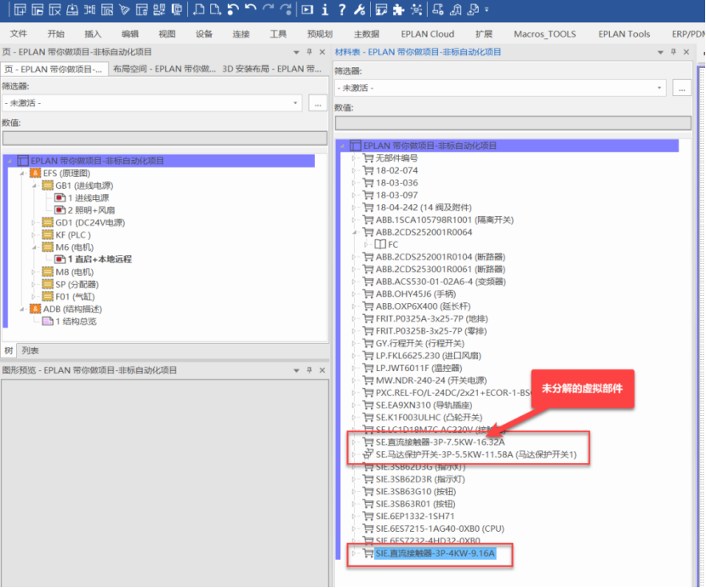Collapse the ABB.2CDS252001R0064 part node
706x588 pixels.
tap(355, 232)
